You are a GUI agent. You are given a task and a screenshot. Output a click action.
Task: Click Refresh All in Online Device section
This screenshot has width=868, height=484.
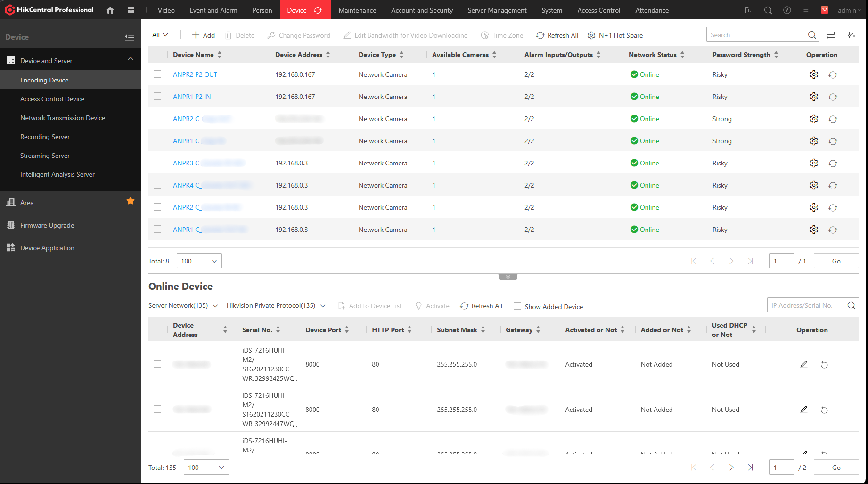tap(482, 306)
